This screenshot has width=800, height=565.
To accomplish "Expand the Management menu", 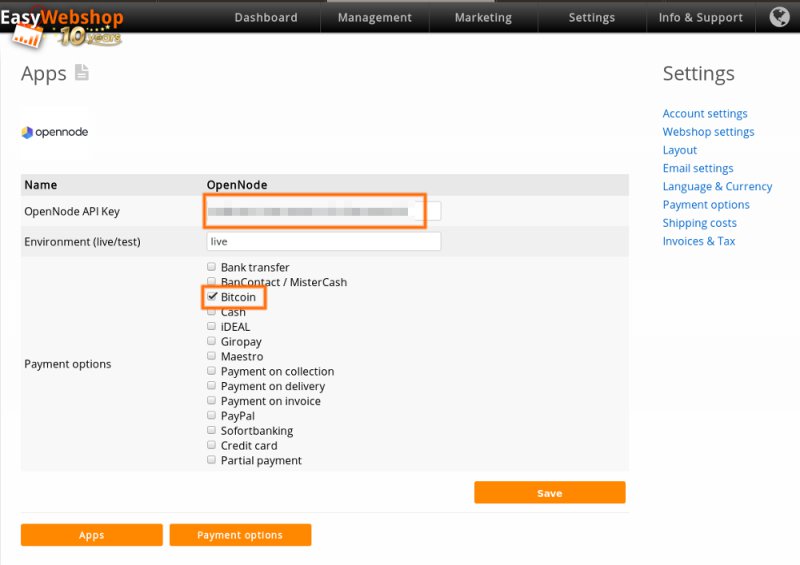I will coord(374,17).
